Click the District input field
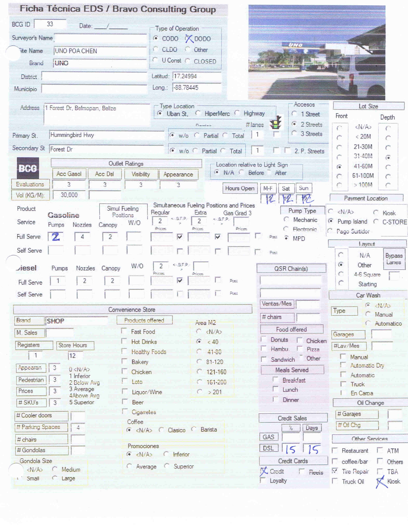The height and width of the screenshot is (532, 408). 94,76
